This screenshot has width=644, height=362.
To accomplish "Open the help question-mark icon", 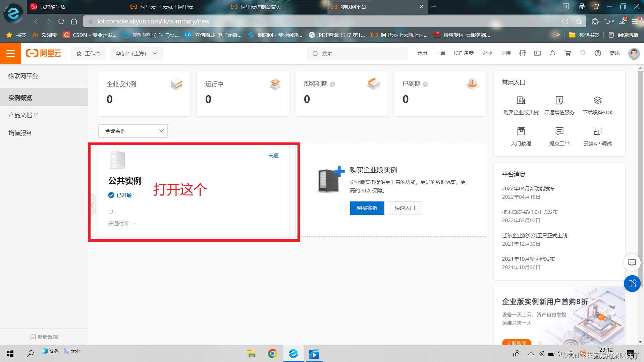I will click(x=598, y=53).
